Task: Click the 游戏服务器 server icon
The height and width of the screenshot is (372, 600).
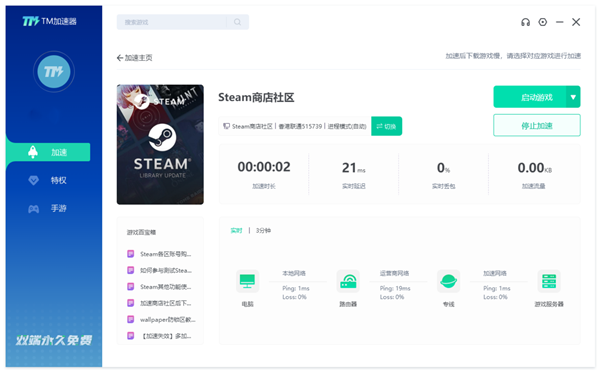Action: [549, 281]
